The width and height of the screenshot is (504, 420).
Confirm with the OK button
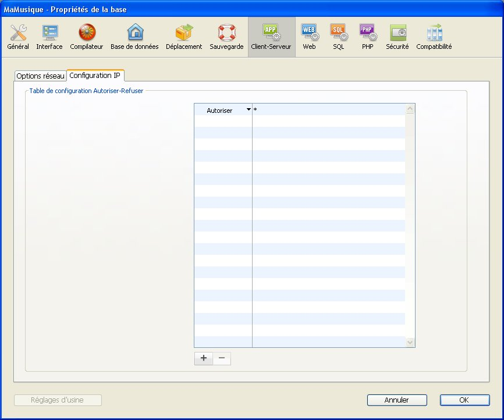point(464,400)
